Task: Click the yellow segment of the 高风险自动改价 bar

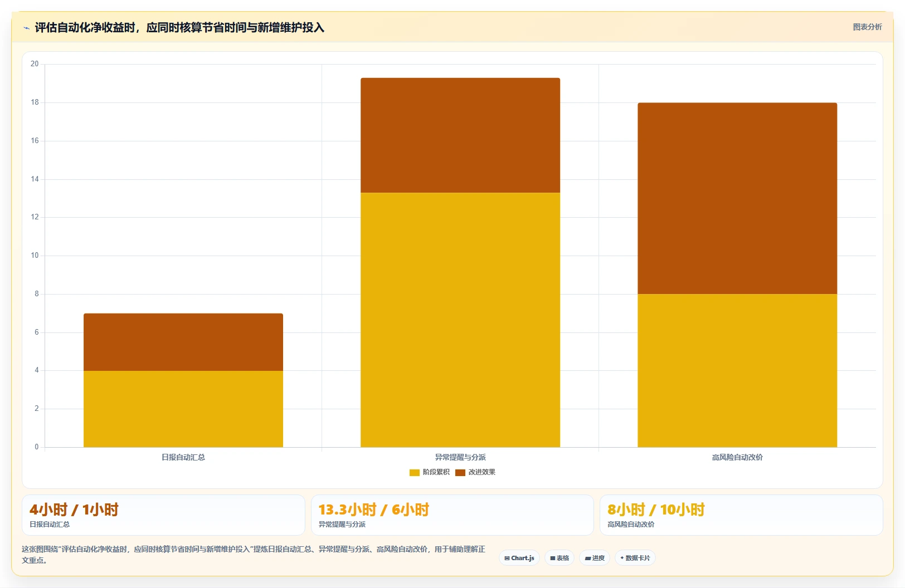Action: (737, 370)
